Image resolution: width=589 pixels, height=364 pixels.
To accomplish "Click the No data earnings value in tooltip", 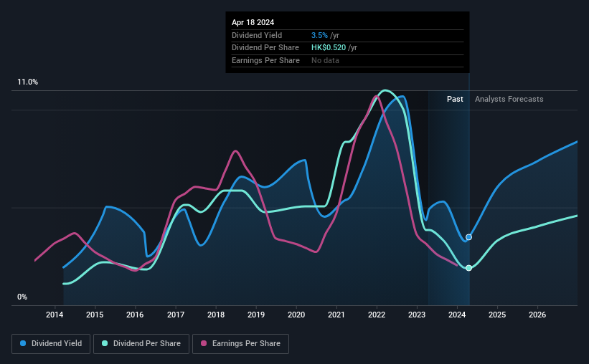I will (325, 60).
